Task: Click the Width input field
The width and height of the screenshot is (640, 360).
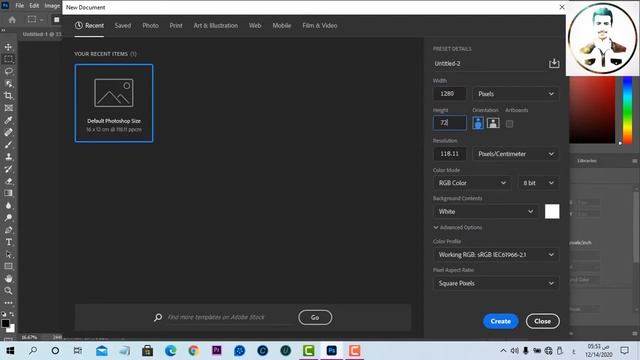Action: (x=450, y=94)
